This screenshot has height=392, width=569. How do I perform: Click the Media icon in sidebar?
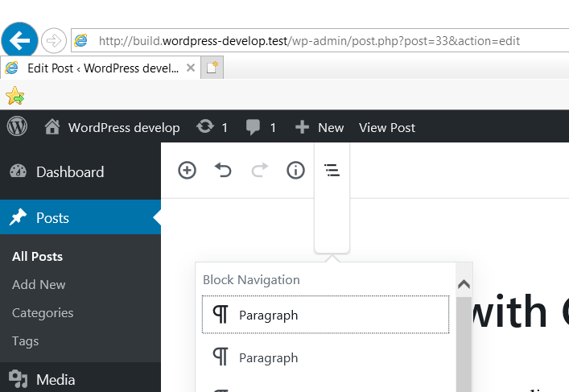click(19, 379)
